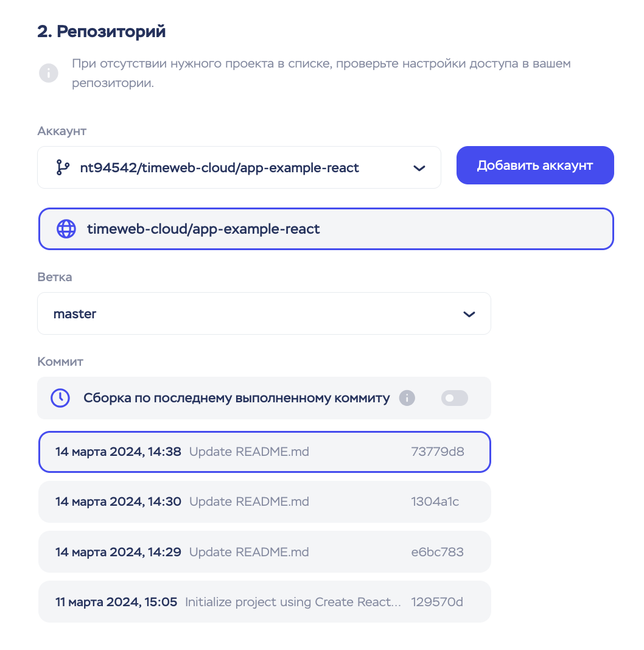This screenshot has height=650, width=644.
Task: Pick commit e6bc783 from 14:29
Action: [x=264, y=552]
